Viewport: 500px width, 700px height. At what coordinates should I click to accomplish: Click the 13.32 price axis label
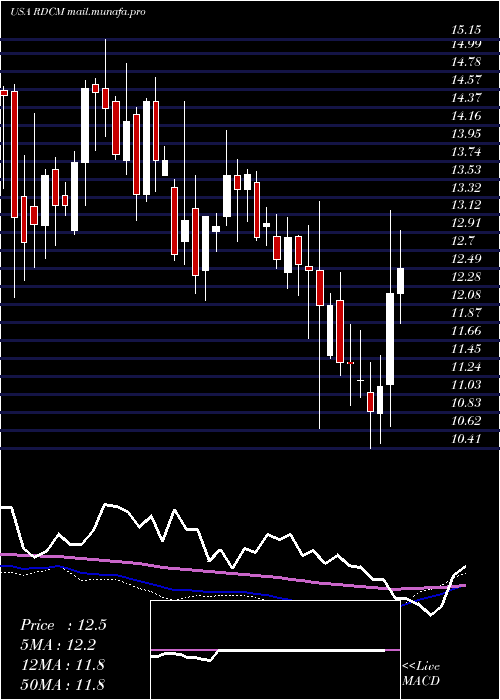coord(466,187)
